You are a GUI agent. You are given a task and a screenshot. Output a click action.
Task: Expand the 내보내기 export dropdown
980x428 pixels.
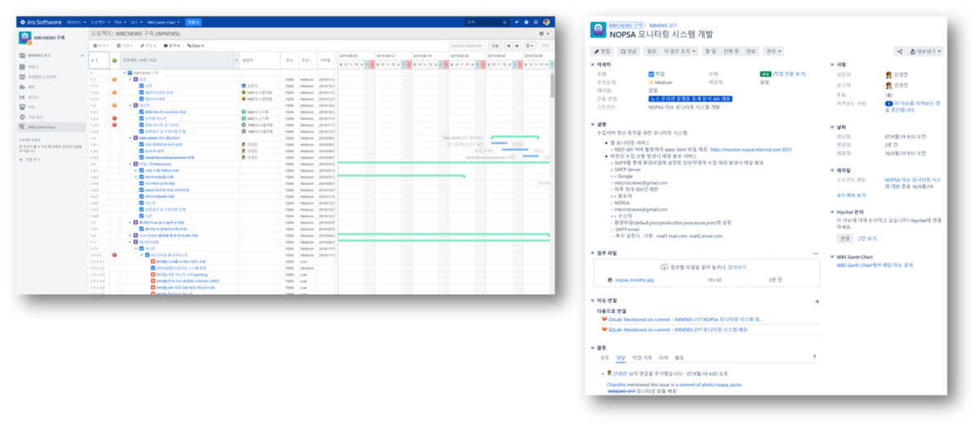pyautogui.click(x=925, y=51)
